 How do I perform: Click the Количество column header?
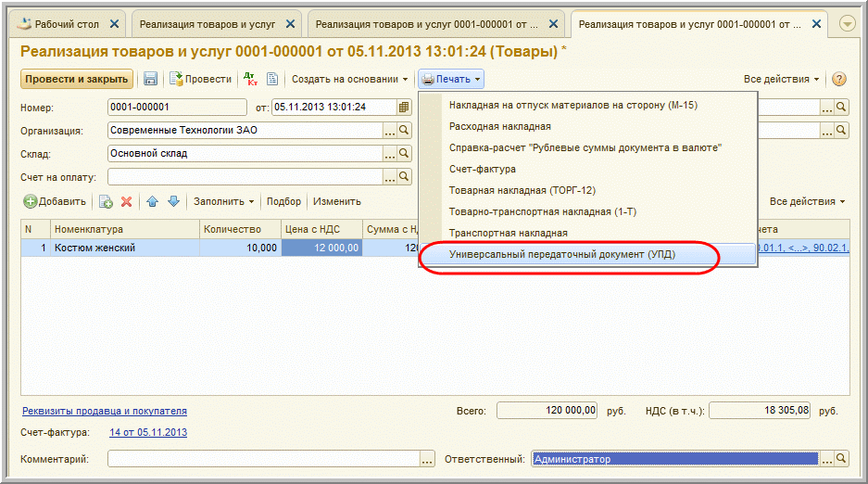click(x=240, y=229)
